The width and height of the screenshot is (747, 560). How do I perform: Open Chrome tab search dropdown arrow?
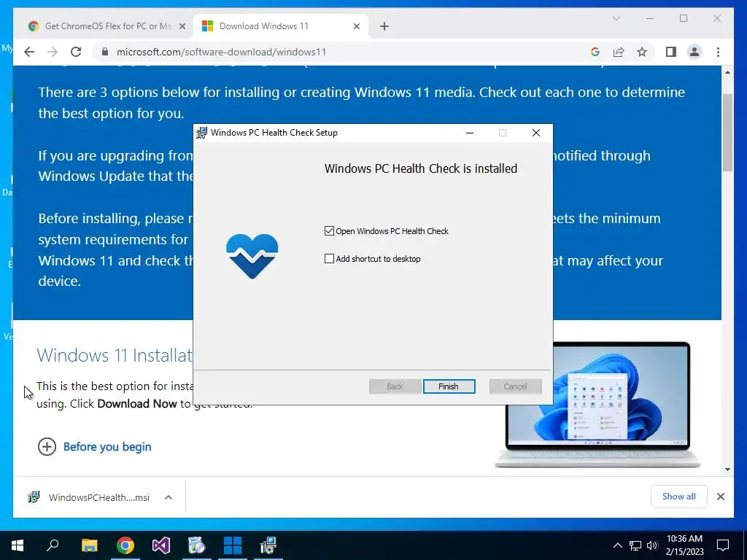(x=616, y=18)
